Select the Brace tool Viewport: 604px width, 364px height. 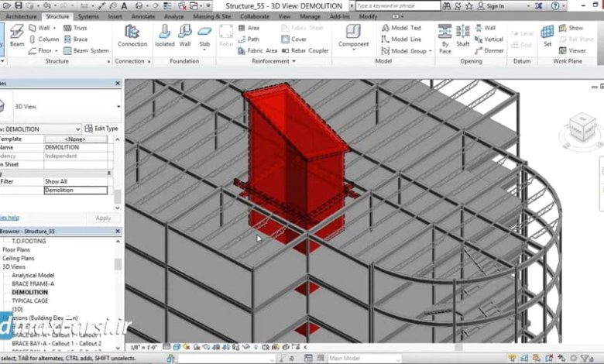[x=76, y=39]
